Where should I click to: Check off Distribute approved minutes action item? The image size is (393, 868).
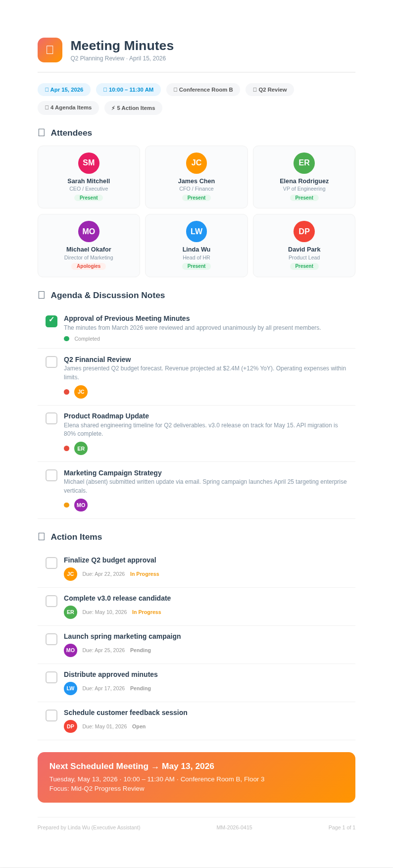[x=51, y=677]
